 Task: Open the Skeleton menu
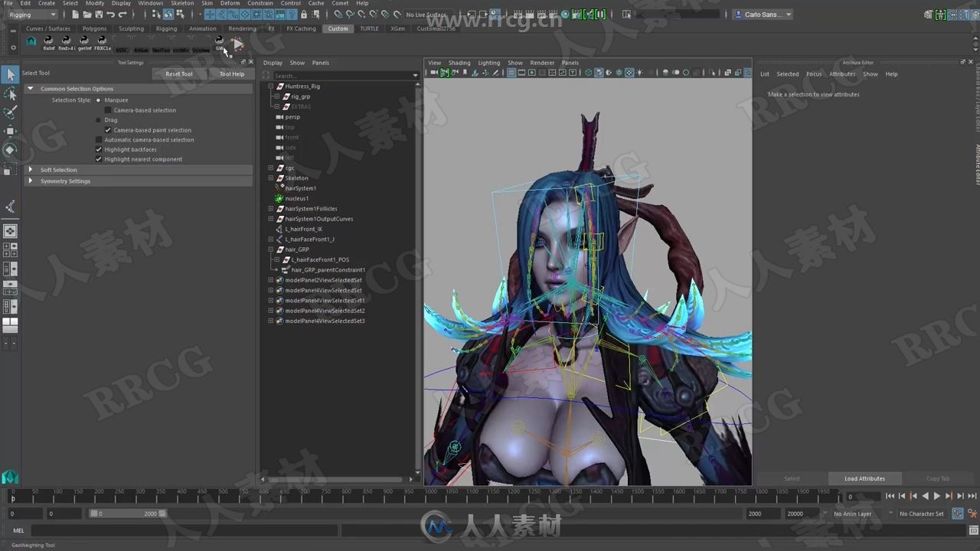click(182, 3)
